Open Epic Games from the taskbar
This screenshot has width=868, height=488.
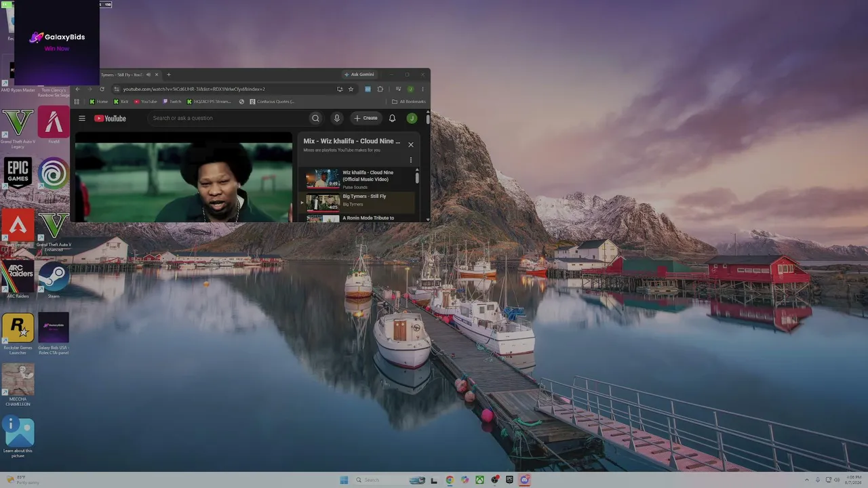[x=509, y=480]
